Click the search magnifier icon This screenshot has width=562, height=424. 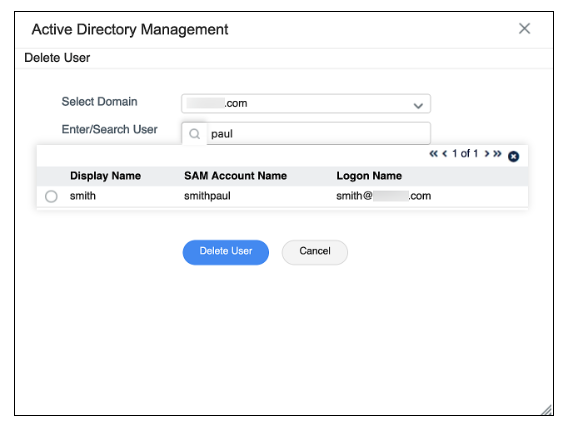point(195,134)
